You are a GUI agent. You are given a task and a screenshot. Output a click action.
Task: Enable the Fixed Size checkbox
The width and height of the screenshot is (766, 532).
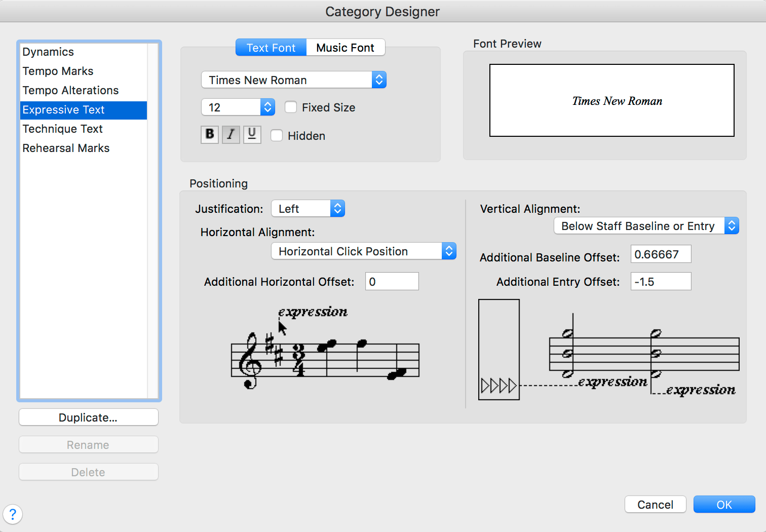pyautogui.click(x=291, y=107)
